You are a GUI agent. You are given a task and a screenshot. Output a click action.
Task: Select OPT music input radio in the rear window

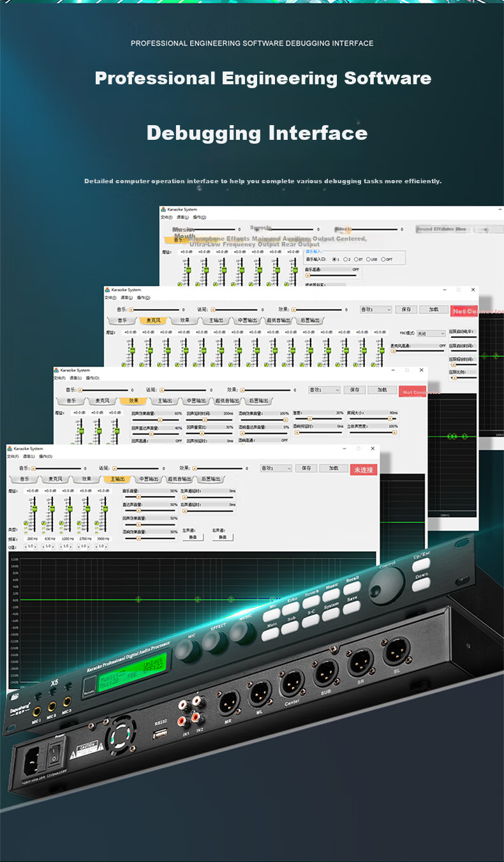(x=383, y=259)
